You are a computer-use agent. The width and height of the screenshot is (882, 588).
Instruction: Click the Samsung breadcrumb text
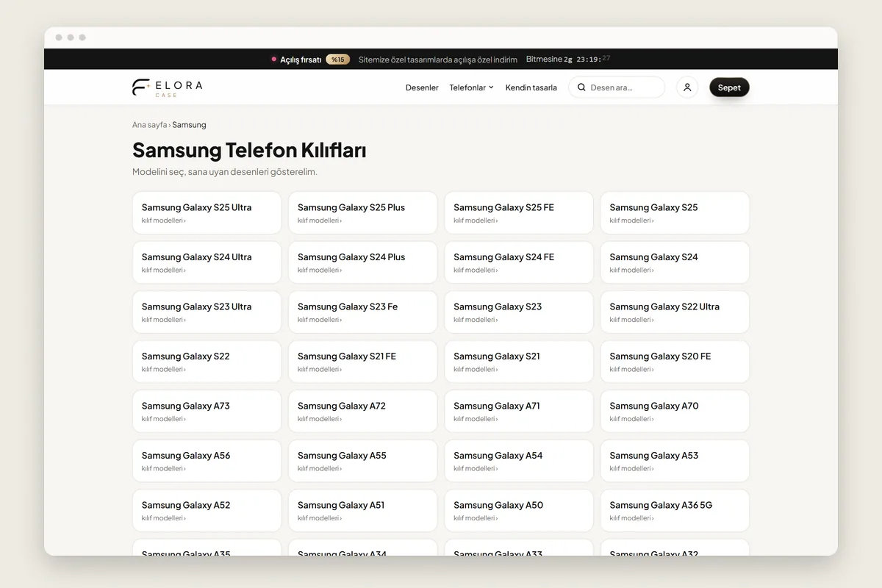[x=189, y=125]
